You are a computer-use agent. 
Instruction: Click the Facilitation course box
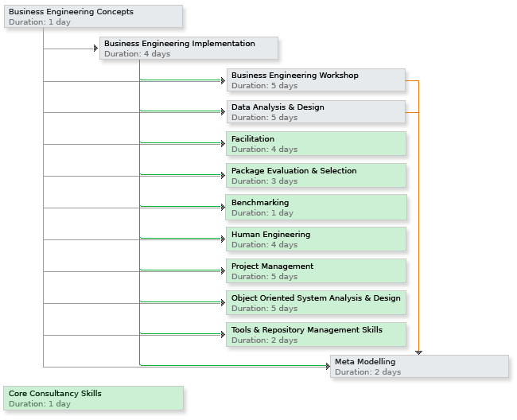(x=316, y=144)
